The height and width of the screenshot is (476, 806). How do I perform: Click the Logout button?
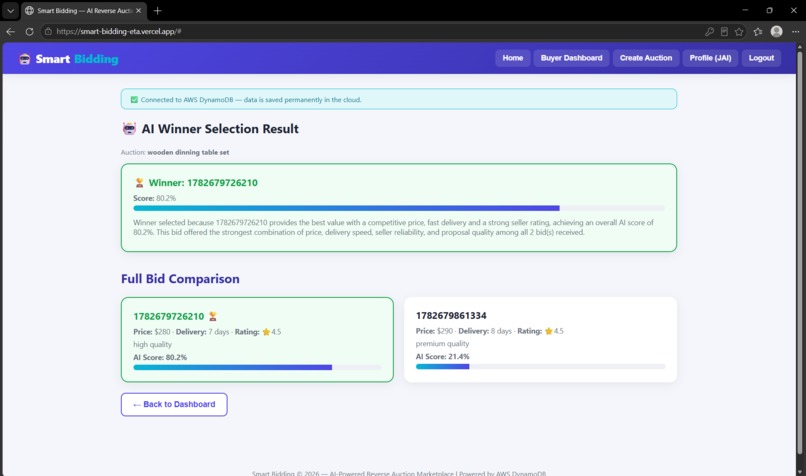click(x=761, y=58)
